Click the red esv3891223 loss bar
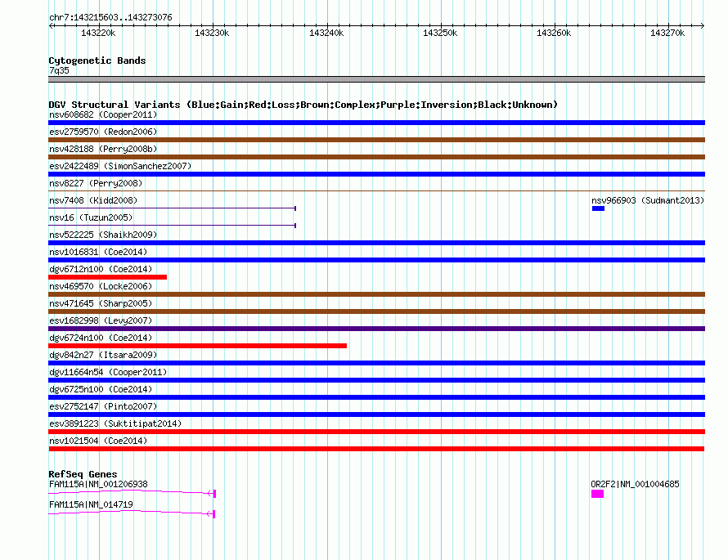 pyautogui.click(x=376, y=432)
